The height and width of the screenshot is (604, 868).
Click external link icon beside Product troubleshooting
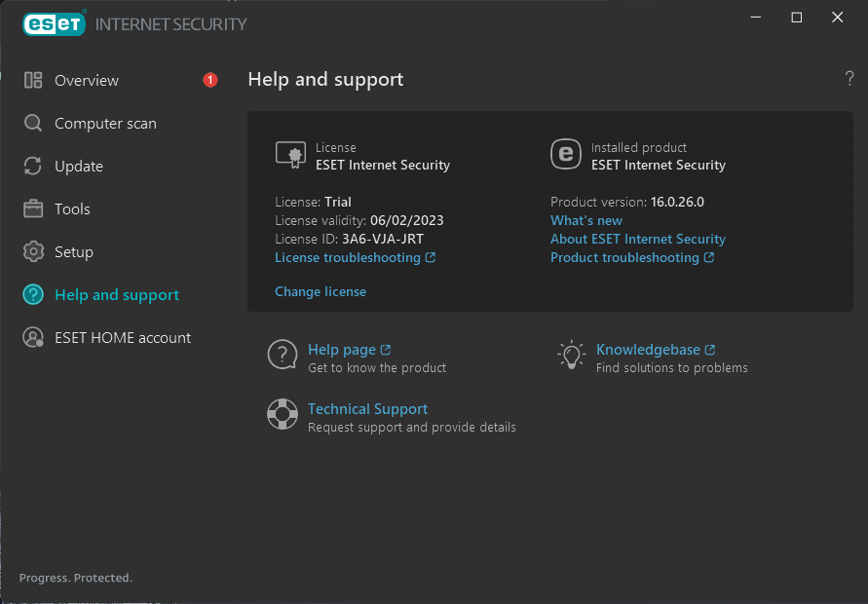pos(708,257)
